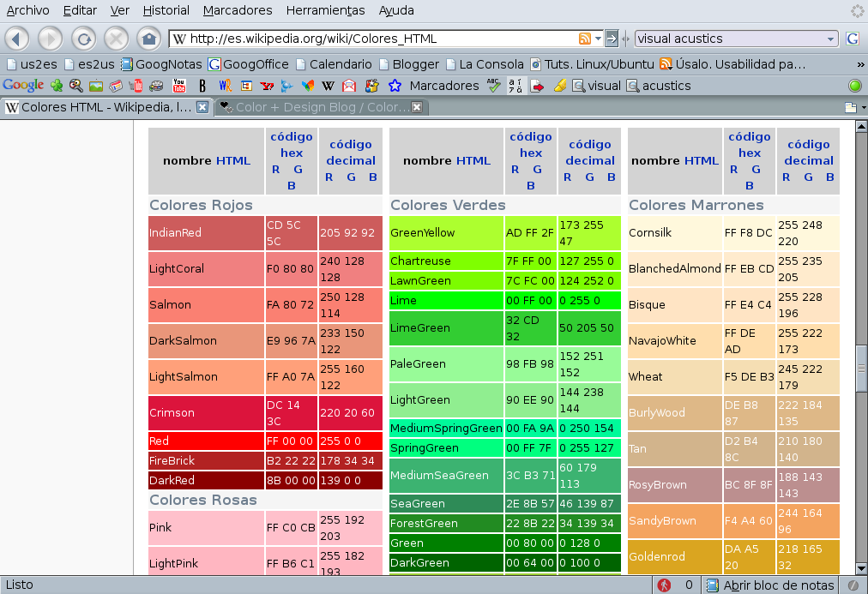Close the Color + Design Blog tab
Screen dimensions: 868x594
pos(417,107)
